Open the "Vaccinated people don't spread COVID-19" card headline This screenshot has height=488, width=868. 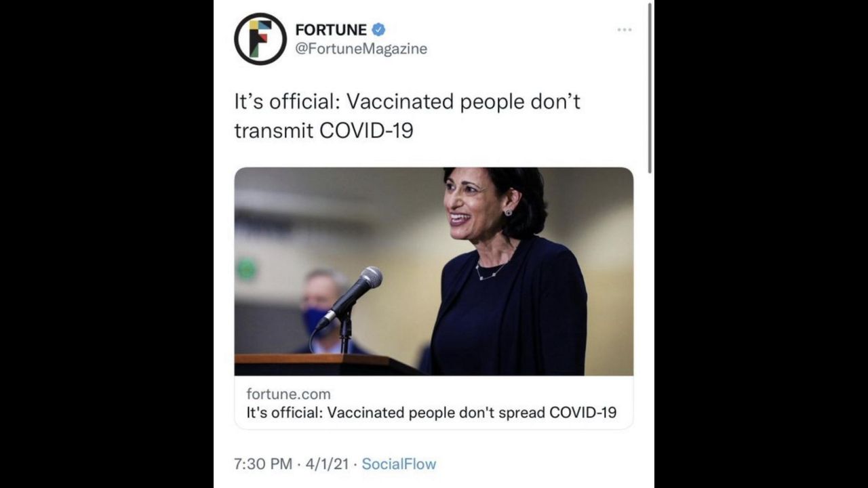(x=431, y=413)
